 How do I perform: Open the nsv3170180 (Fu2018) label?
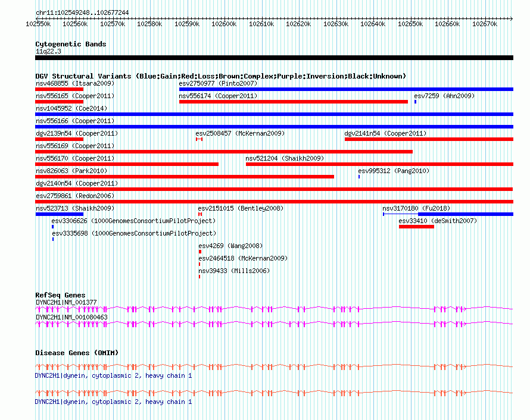tap(416, 208)
